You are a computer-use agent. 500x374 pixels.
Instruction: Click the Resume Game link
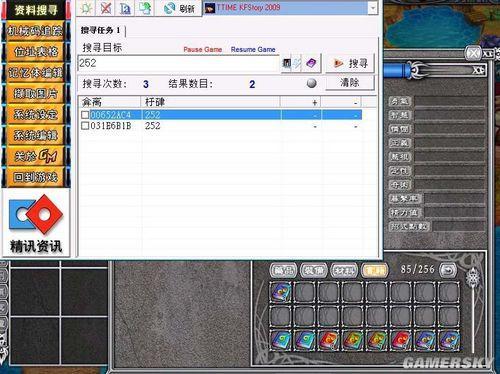(x=253, y=49)
